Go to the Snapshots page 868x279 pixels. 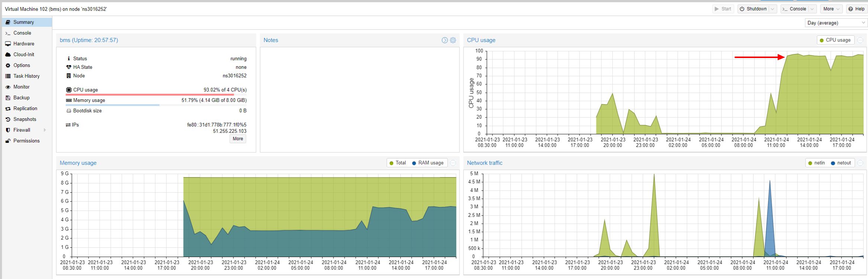25,119
